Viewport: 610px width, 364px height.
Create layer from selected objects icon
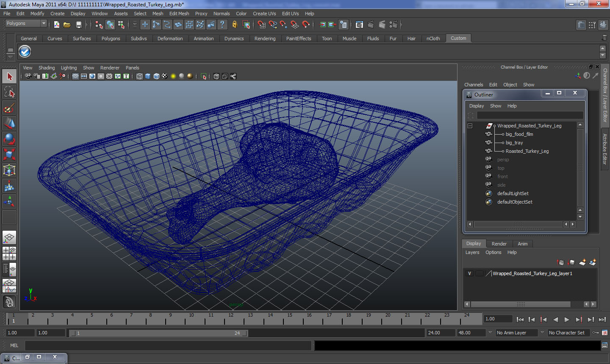coord(593,262)
